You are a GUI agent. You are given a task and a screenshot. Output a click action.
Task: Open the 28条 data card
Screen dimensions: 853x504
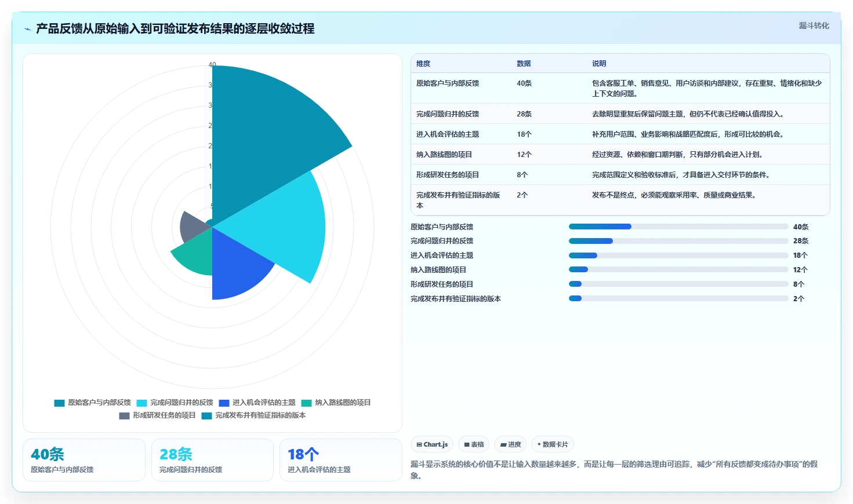[x=212, y=460]
